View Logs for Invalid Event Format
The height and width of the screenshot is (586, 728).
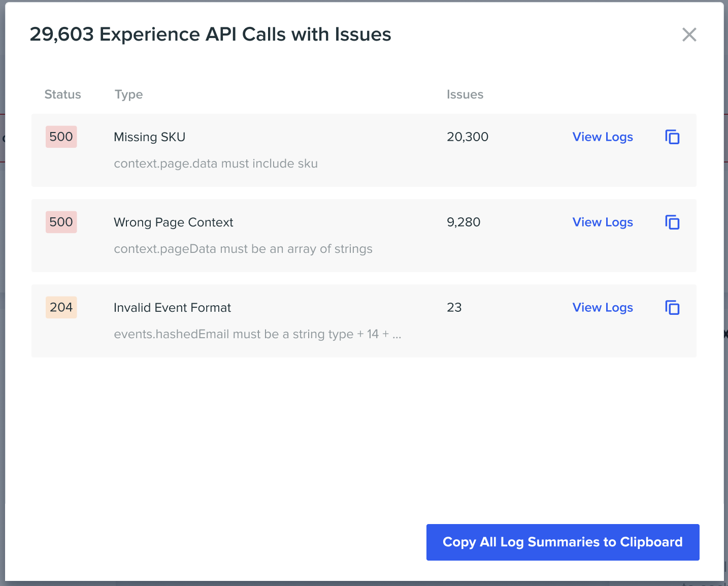point(603,308)
